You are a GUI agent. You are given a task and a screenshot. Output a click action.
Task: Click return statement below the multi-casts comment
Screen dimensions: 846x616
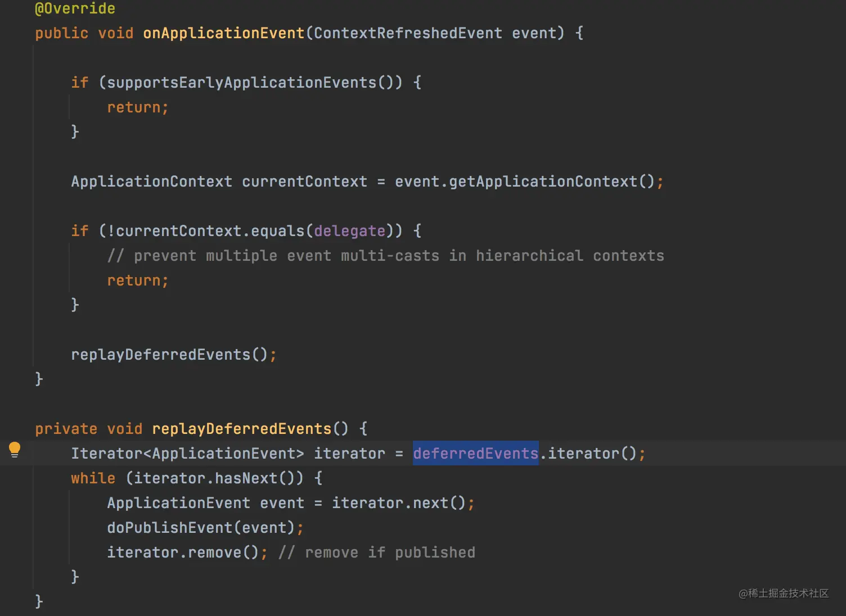[x=138, y=280]
